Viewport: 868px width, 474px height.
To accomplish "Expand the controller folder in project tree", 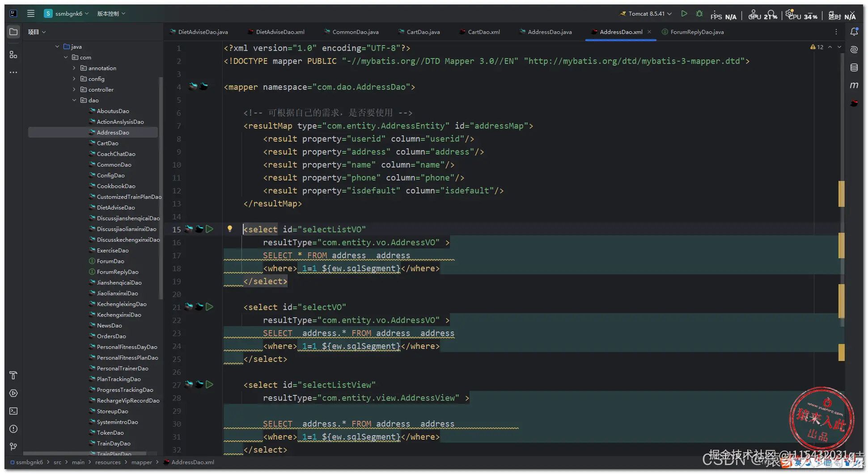I will click(74, 89).
